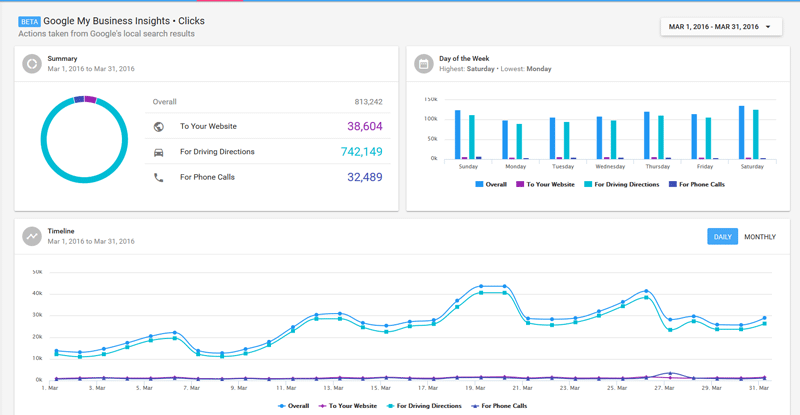
Task: Click the Phone Calls spike near 27. Mar
Action: point(670,373)
